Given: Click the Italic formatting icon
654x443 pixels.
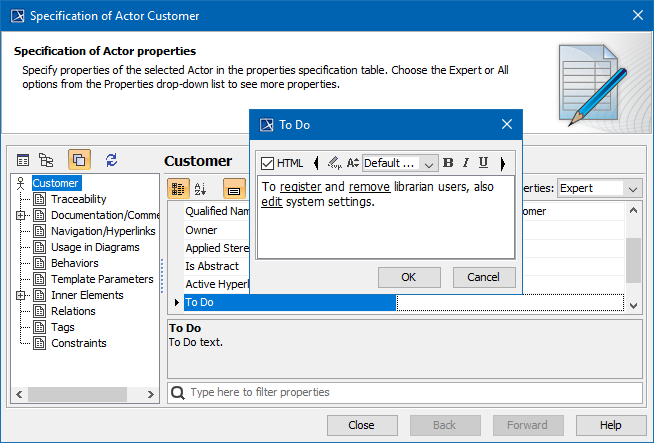Looking at the screenshot, I should pos(465,163).
